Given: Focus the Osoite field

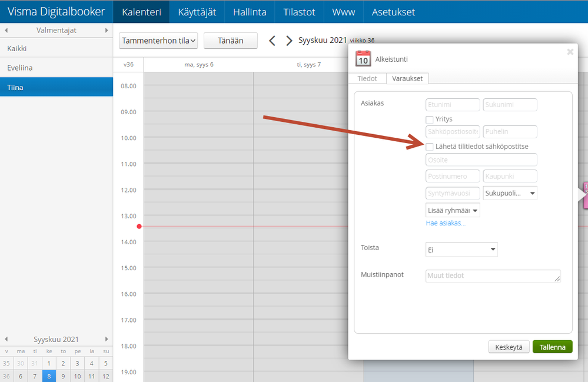Looking at the screenshot, I should pyautogui.click(x=481, y=160).
